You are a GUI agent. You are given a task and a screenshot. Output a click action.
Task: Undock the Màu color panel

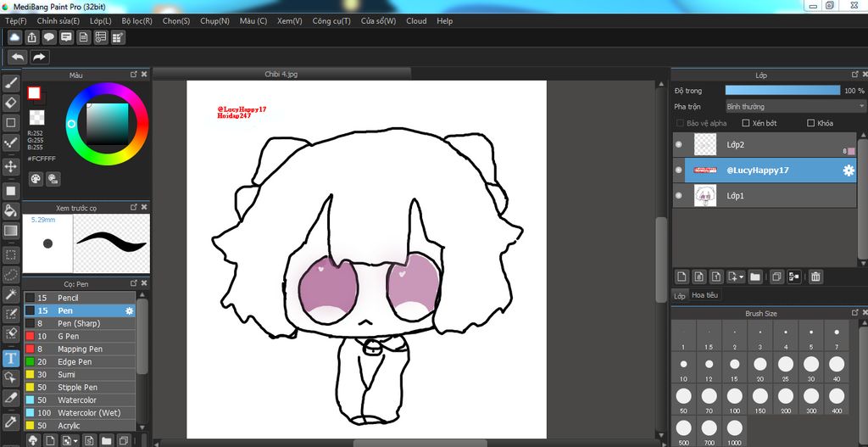[x=133, y=75]
